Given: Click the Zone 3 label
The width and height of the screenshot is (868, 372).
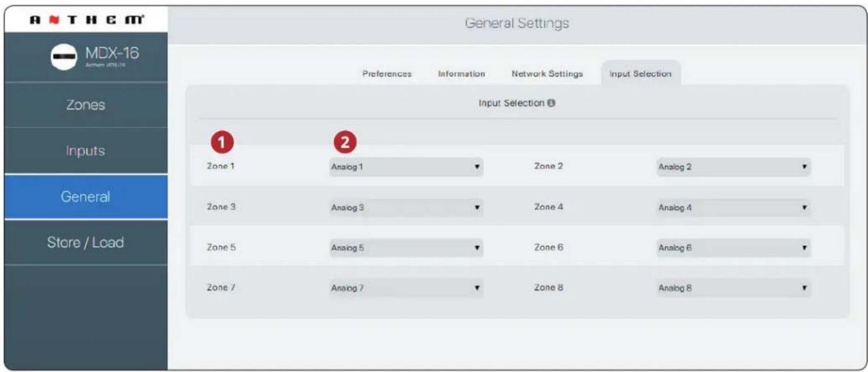Looking at the screenshot, I should pos(221,207).
